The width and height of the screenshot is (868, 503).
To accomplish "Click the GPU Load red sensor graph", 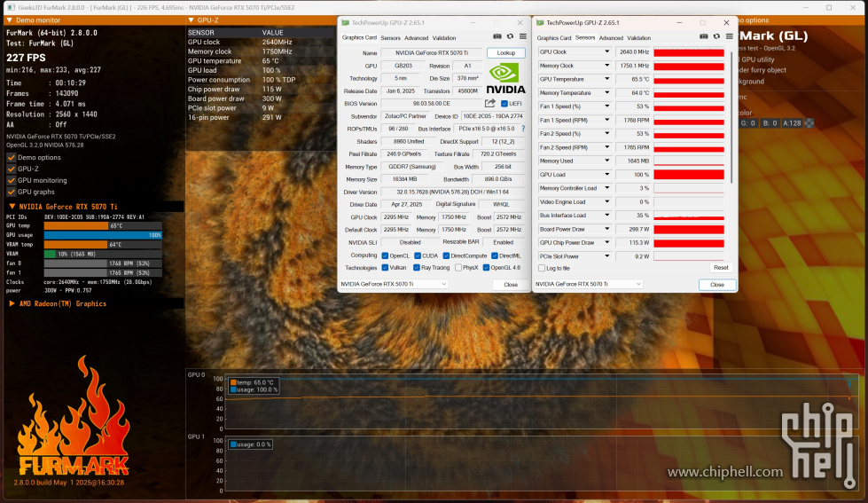I will click(689, 175).
